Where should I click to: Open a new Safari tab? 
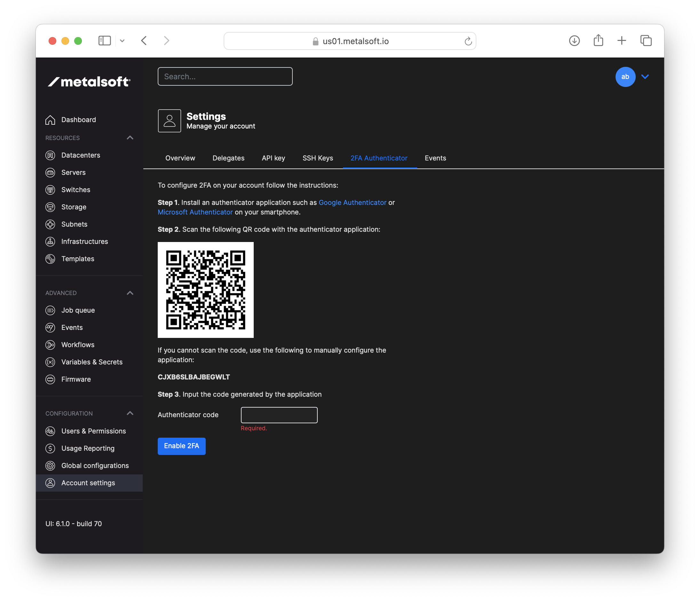coord(622,41)
